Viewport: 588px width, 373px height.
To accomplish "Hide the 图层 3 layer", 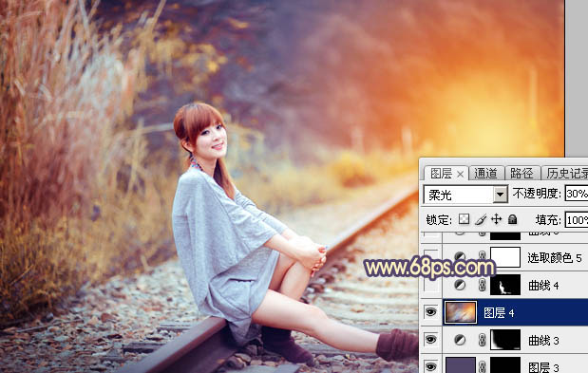I will [x=431, y=366].
